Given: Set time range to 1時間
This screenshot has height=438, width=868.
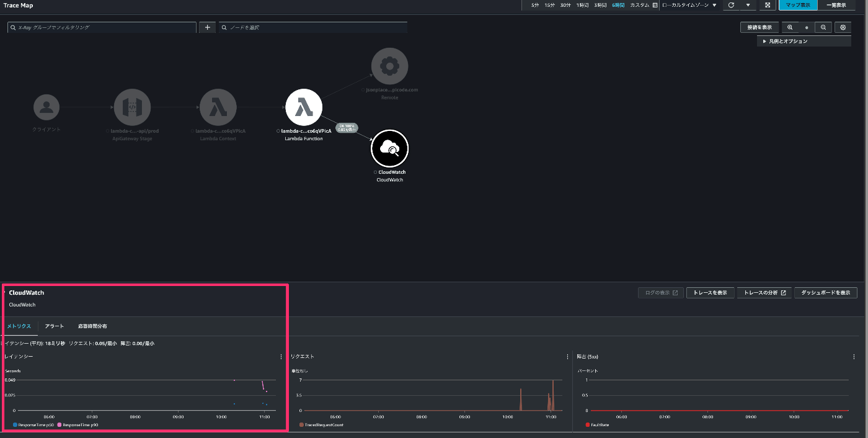Looking at the screenshot, I should pos(582,5).
